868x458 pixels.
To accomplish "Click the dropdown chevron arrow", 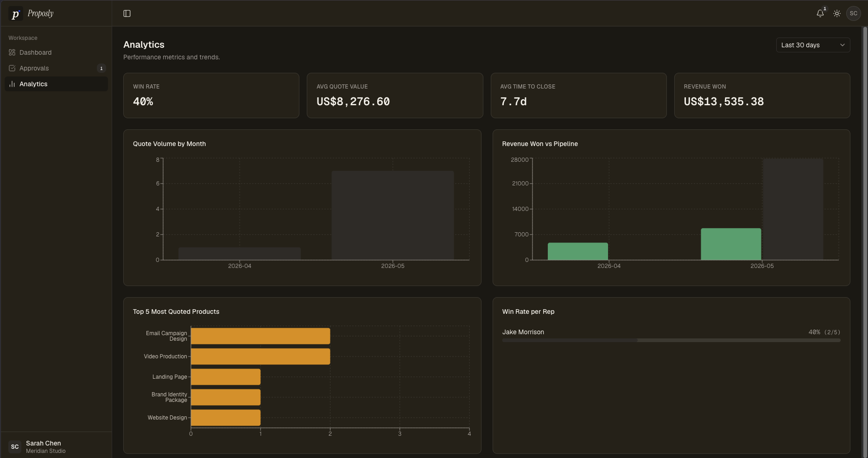I will pos(843,45).
